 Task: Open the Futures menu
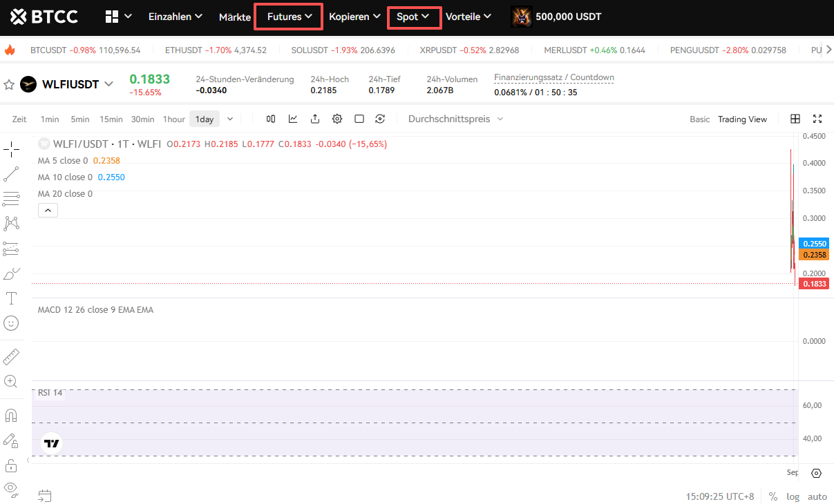point(289,17)
